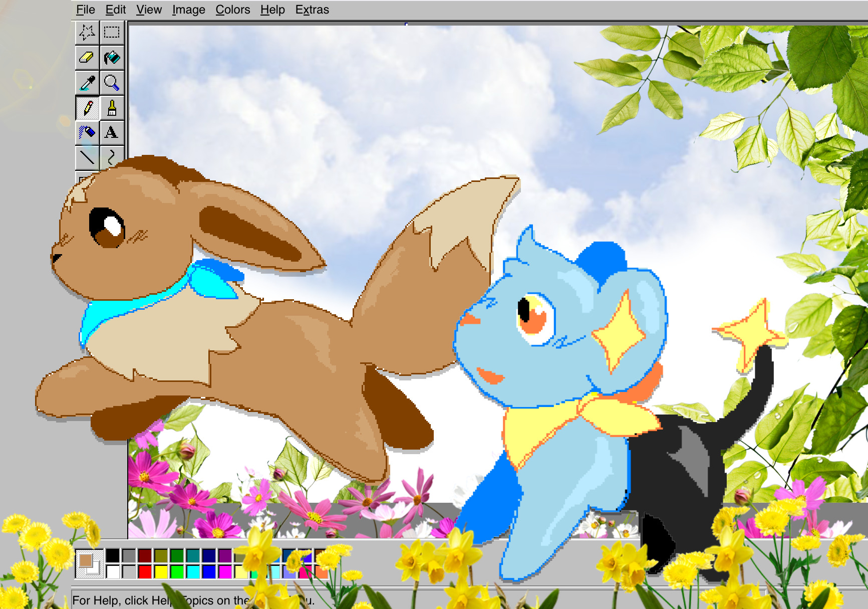
Task: Pick the magenta palette swatch
Action: coord(225,572)
